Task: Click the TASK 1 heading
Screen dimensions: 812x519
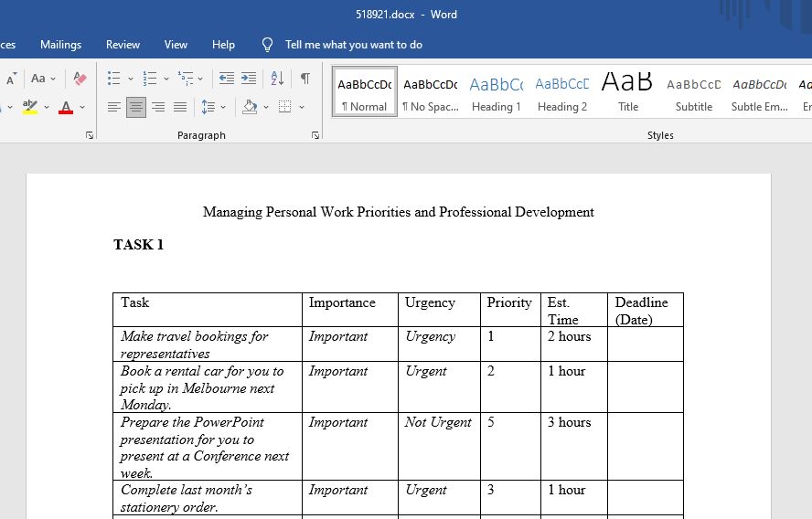Action: [138, 245]
